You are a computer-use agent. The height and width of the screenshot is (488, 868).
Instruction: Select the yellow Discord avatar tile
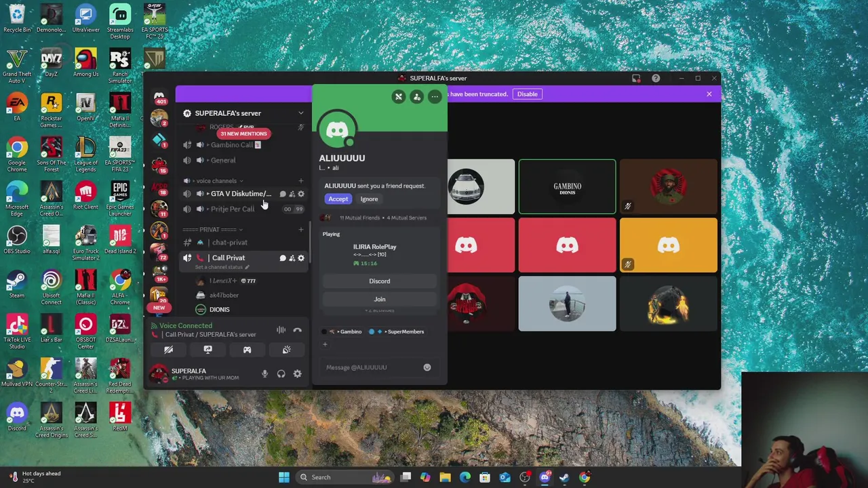tap(668, 245)
